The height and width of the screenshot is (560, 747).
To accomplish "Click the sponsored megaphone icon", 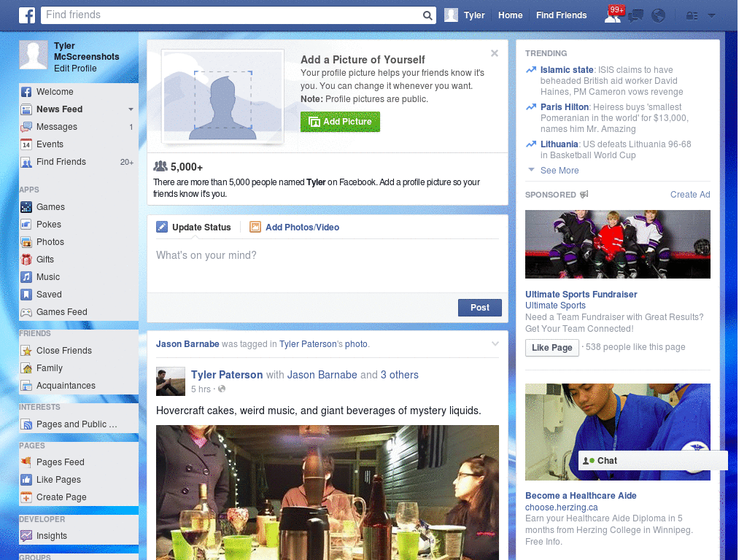I will click(x=584, y=194).
